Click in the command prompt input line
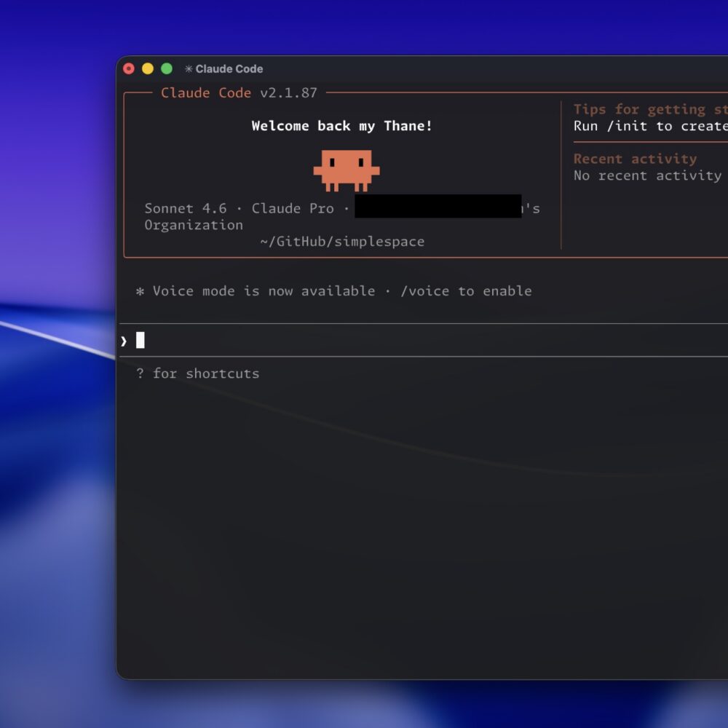Screen dimensions: 728x728 (422, 341)
